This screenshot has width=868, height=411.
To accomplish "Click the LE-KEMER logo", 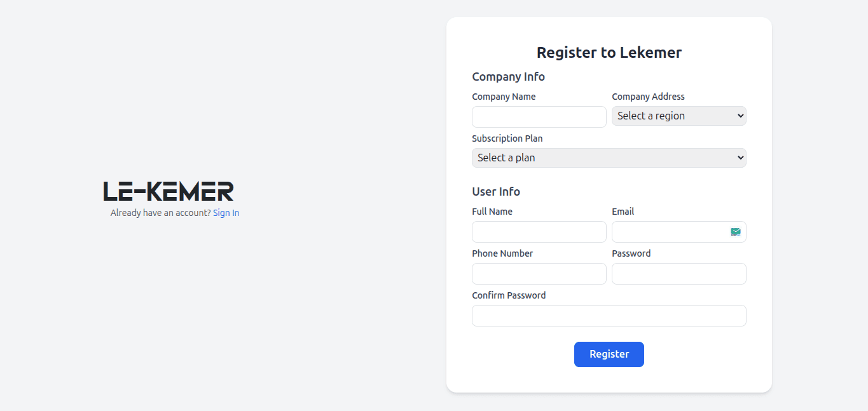I will (x=169, y=191).
